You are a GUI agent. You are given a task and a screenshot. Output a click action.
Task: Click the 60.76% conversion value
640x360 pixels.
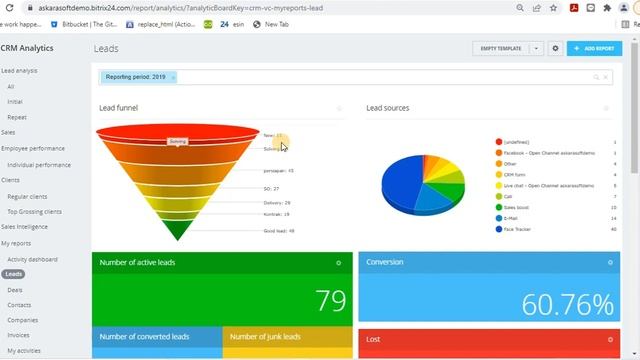[x=567, y=304]
